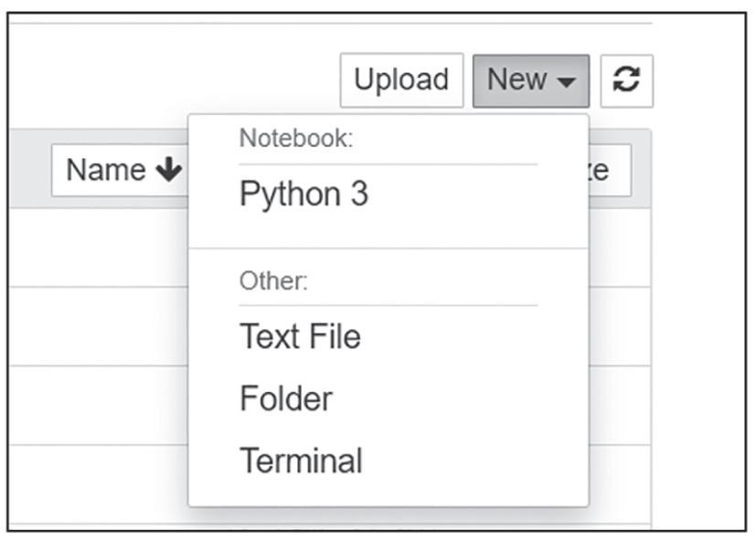This screenshot has height=540, width=756.
Task: Select Text File from the menu
Action: coord(300,336)
